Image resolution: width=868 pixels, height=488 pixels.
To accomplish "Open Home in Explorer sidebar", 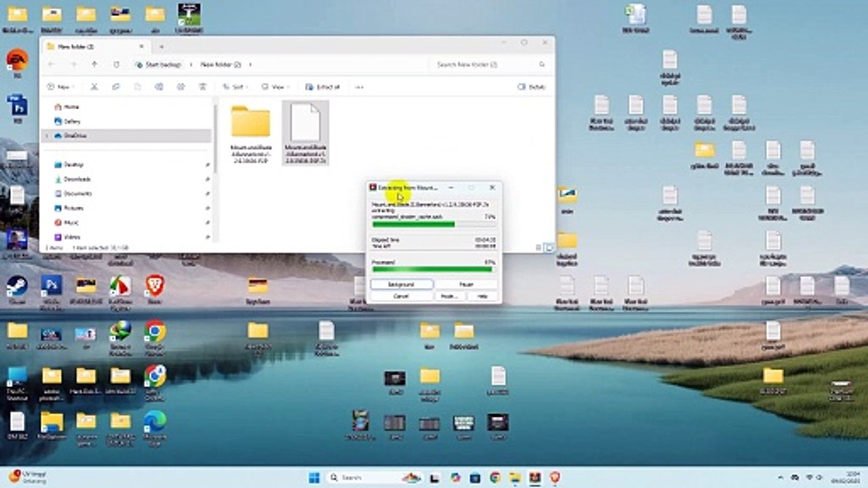I will click(x=68, y=107).
